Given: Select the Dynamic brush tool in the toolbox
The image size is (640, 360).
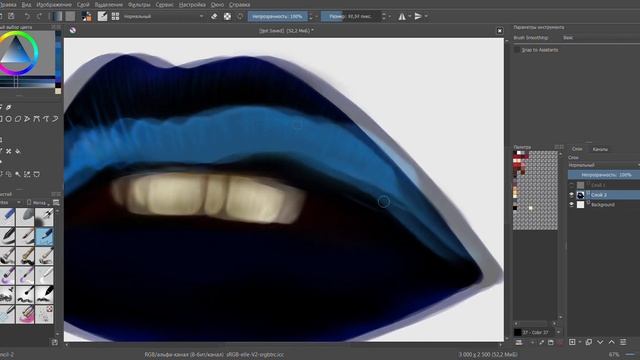Looking at the screenshot, I should [55, 119].
